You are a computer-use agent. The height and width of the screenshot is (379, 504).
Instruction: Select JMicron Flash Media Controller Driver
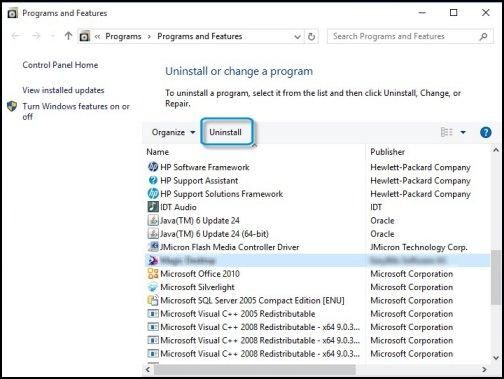pyautogui.click(x=230, y=247)
